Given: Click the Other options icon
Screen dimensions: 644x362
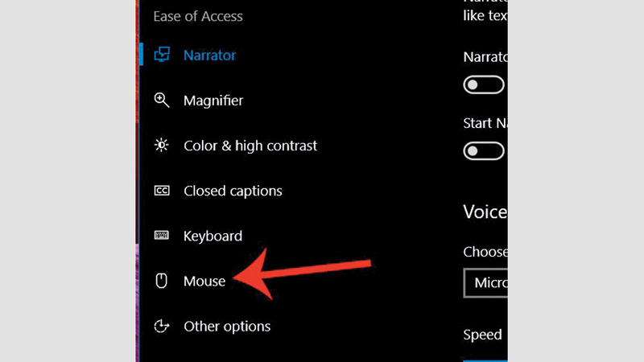Looking at the screenshot, I should tap(162, 326).
